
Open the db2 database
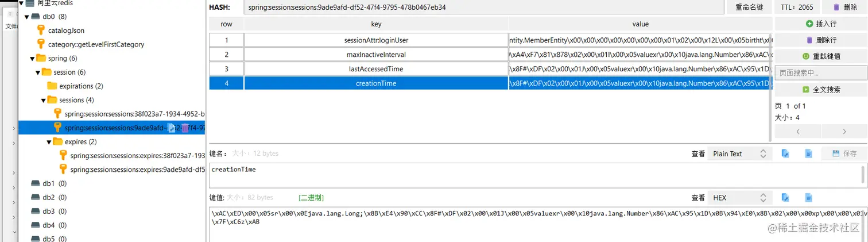55,197
